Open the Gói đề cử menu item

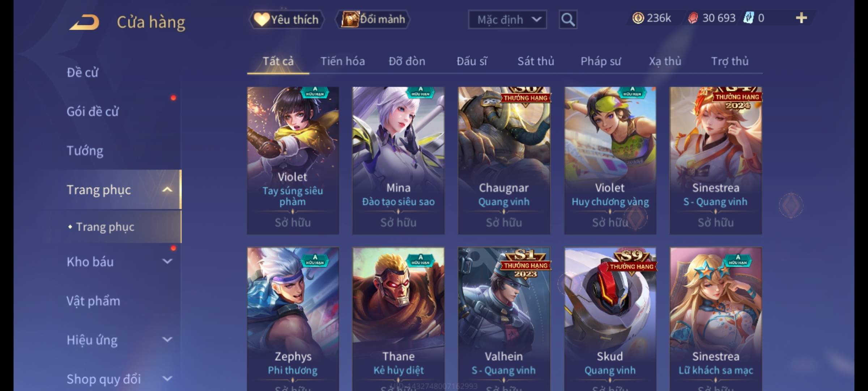[x=93, y=112]
